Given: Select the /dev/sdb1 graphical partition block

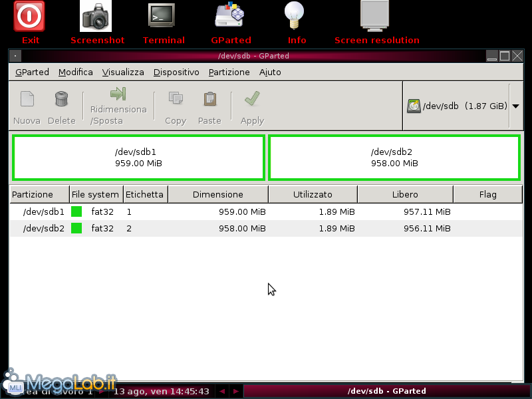Looking at the screenshot, I should 138,158.
